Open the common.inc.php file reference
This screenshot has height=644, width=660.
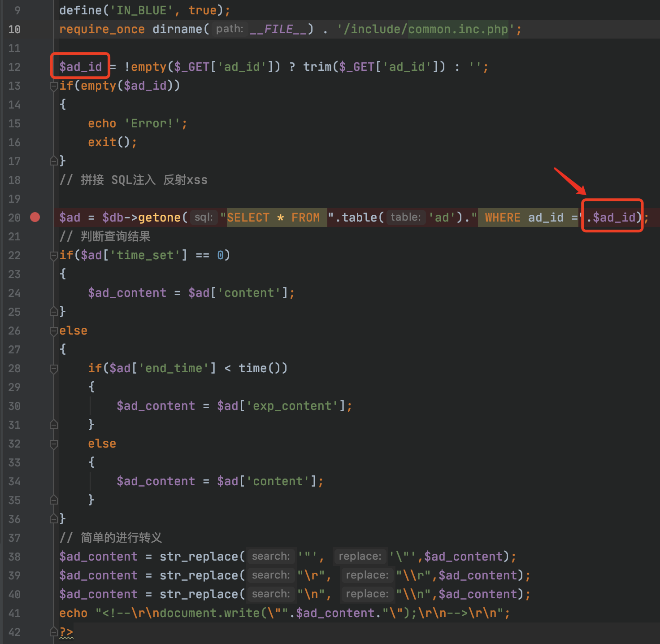click(457, 29)
